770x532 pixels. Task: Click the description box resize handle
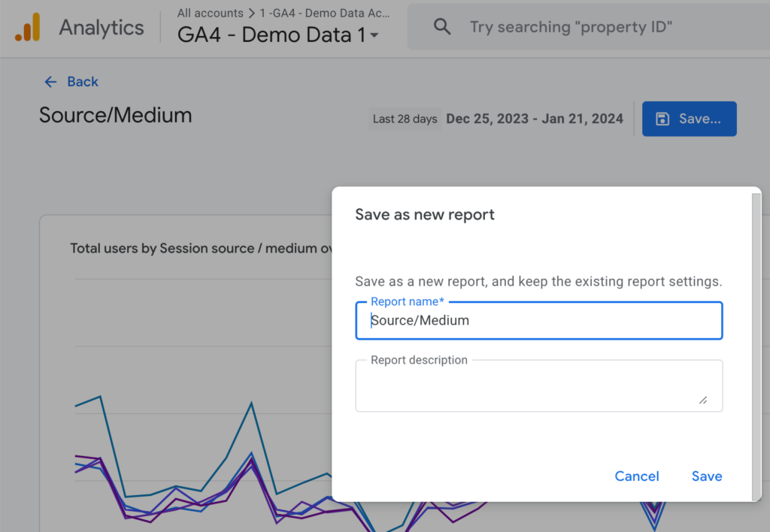click(703, 401)
